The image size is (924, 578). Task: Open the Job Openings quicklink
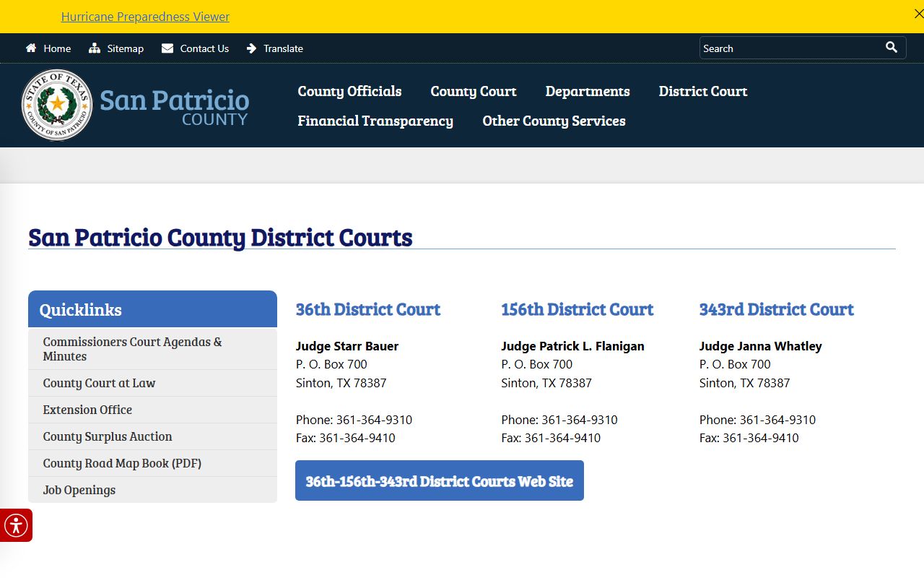point(152,490)
